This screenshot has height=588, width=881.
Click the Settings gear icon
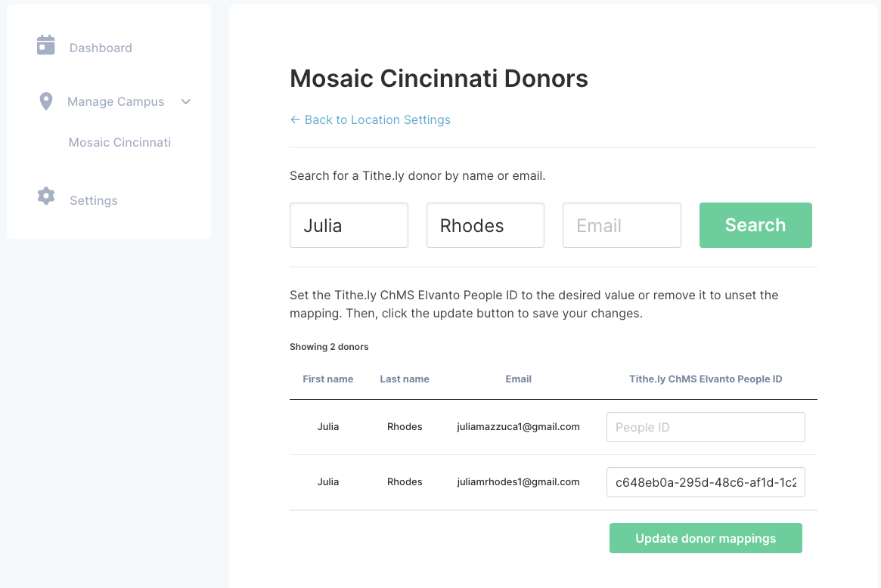[46, 196]
